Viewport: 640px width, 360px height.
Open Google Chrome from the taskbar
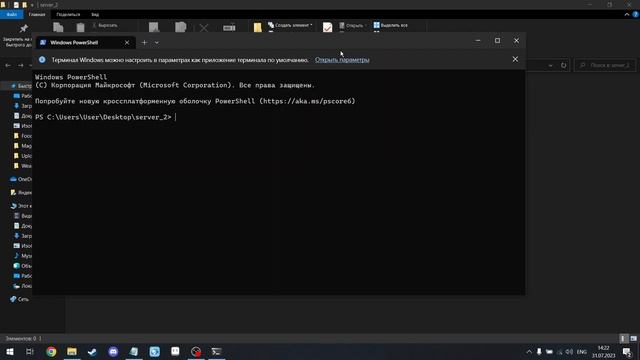(x=51, y=351)
